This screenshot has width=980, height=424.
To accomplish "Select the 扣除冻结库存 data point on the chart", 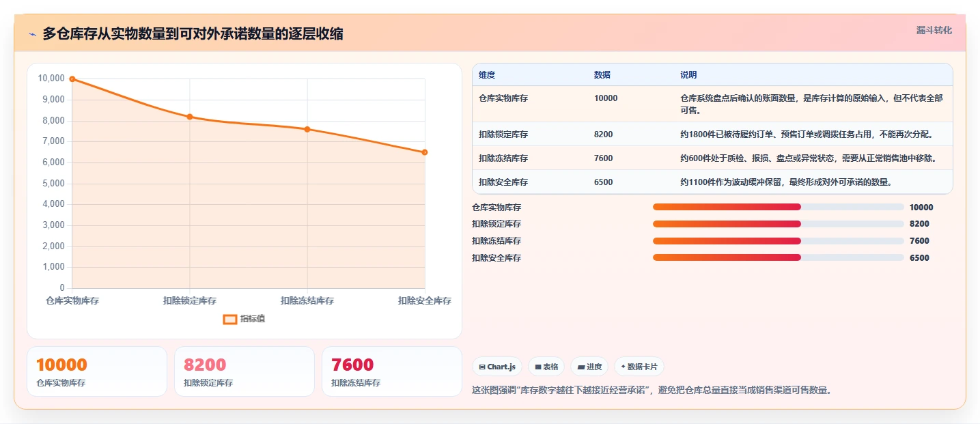I will [x=307, y=129].
